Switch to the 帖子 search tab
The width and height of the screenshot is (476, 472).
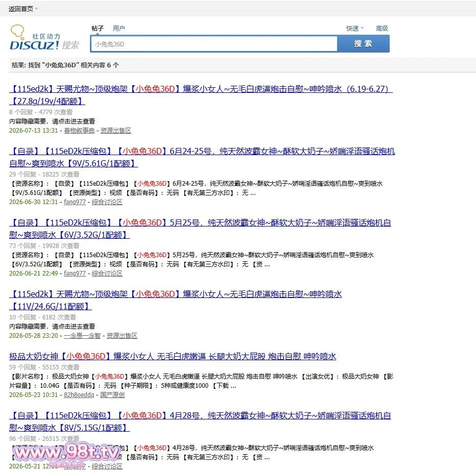(x=98, y=28)
